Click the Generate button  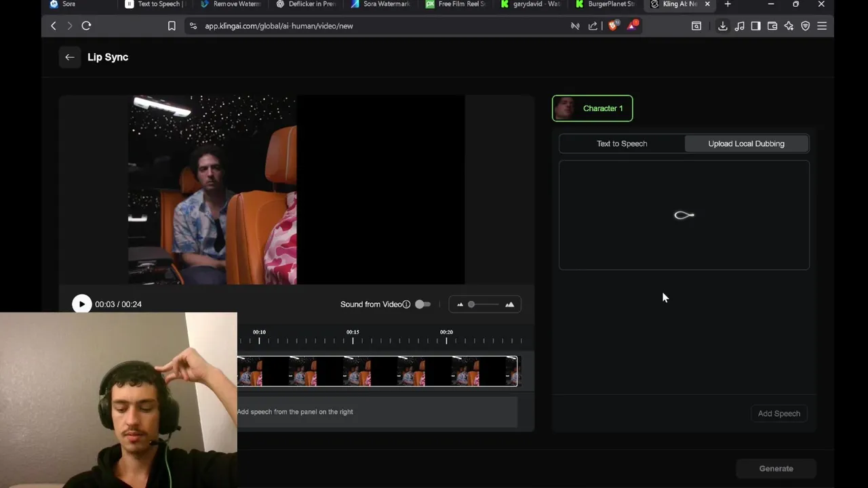click(776, 468)
